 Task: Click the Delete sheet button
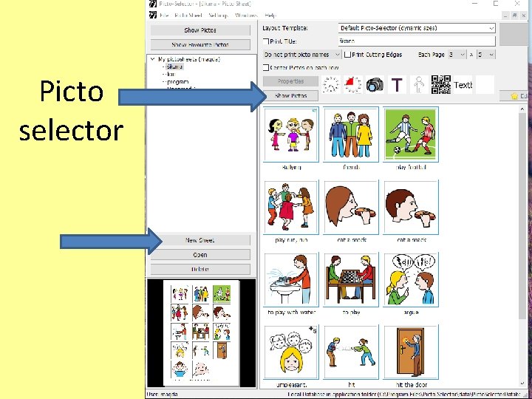point(200,270)
